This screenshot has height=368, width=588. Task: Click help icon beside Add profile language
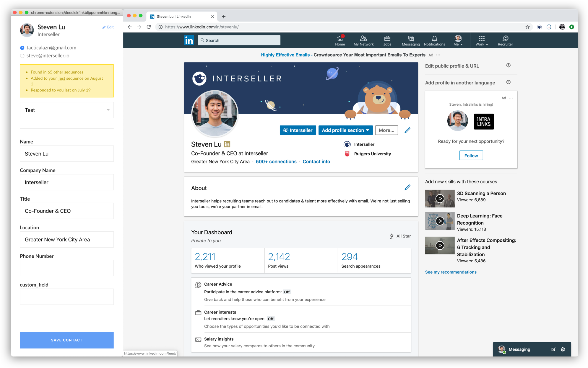pyautogui.click(x=508, y=82)
